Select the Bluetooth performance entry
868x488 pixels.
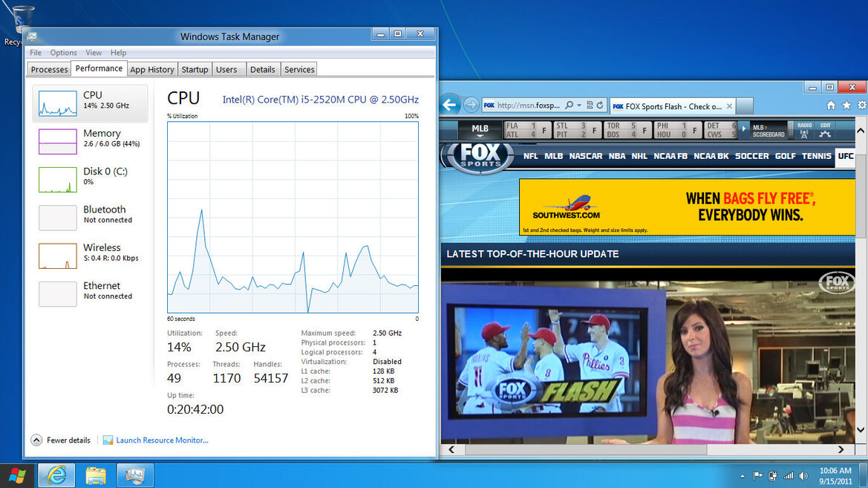pos(91,218)
